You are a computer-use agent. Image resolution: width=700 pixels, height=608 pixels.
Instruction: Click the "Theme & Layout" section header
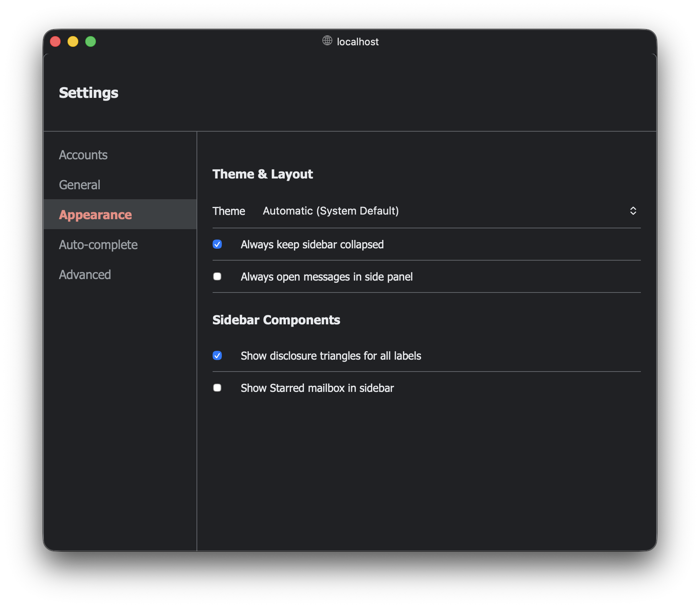click(x=262, y=174)
